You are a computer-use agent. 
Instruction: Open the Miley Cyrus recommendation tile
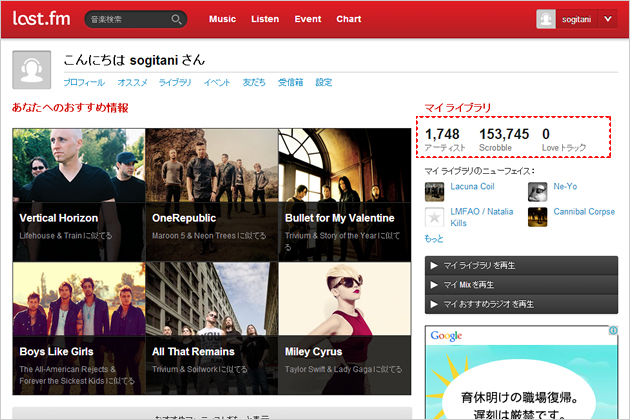coord(345,328)
